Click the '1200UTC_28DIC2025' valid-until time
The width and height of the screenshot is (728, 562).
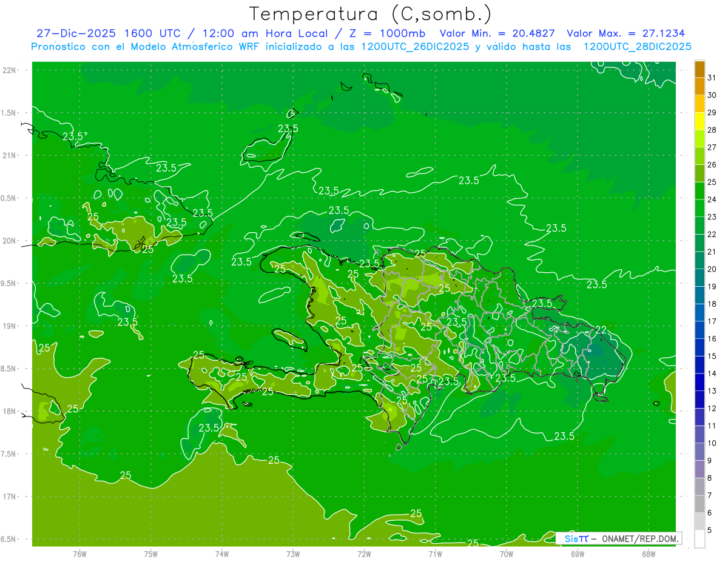pos(637,47)
